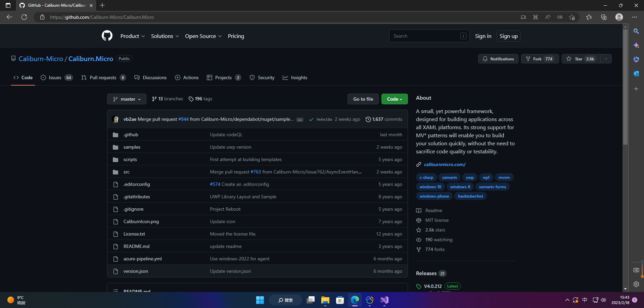Expand the commit message ellipsis
The height and width of the screenshot is (308, 644).
pyautogui.click(x=300, y=120)
